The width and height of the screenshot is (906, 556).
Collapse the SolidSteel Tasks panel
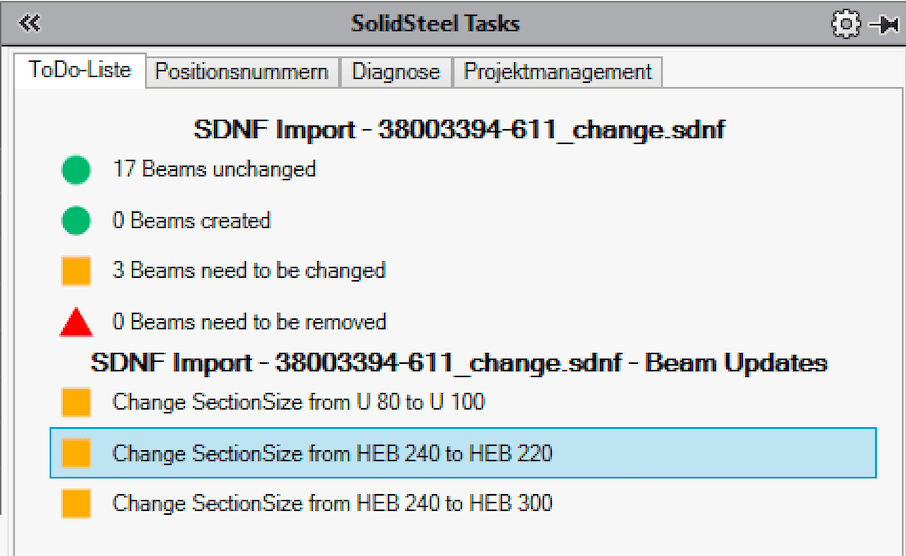[29, 24]
